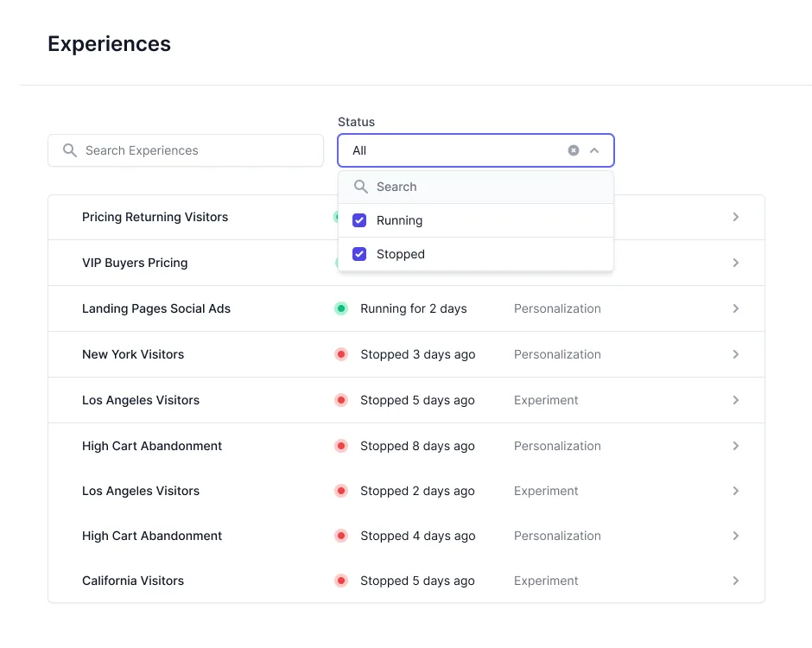The image size is (812, 648).
Task: Click red status dot for Los Angeles Visitors 5 days
Action: [341, 400]
